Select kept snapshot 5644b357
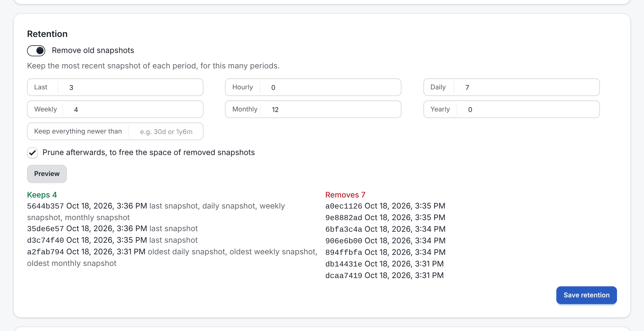Viewport: 644px width, 331px height. click(x=45, y=206)
